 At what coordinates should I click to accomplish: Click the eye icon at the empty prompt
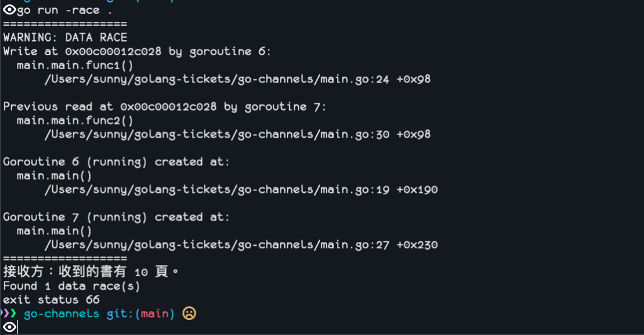pyautogui.click(x=9, y=327)
